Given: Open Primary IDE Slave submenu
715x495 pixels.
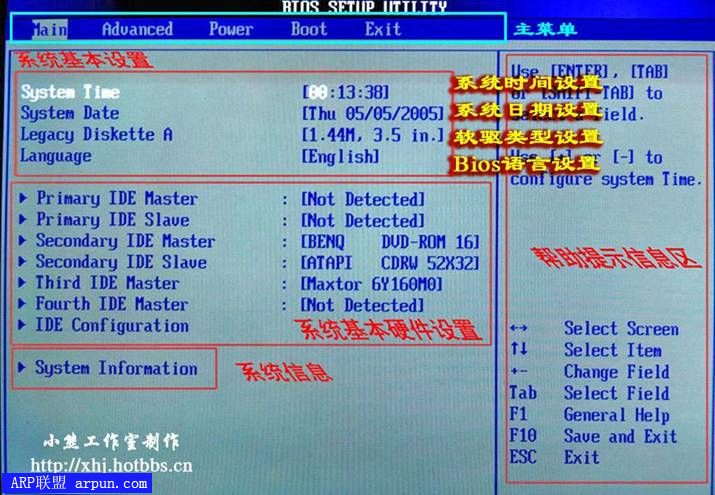Looking at the screenshot, I should [113, 220].
